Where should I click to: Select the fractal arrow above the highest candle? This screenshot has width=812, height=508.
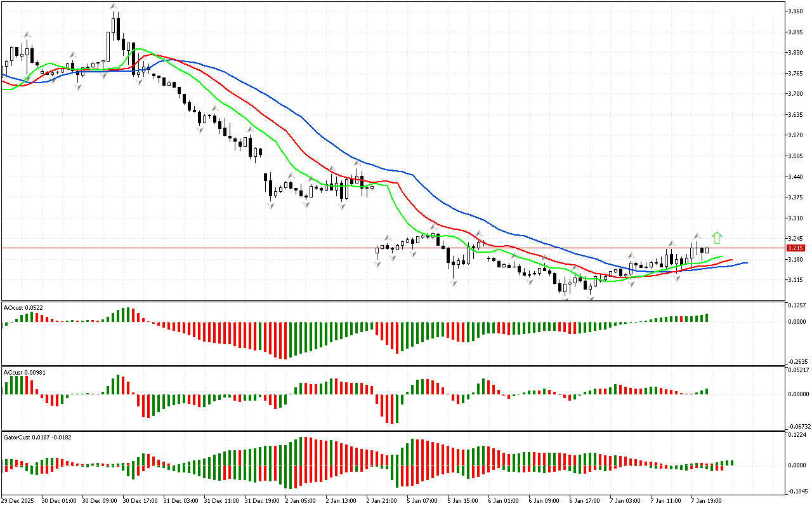tap(114, 6)
